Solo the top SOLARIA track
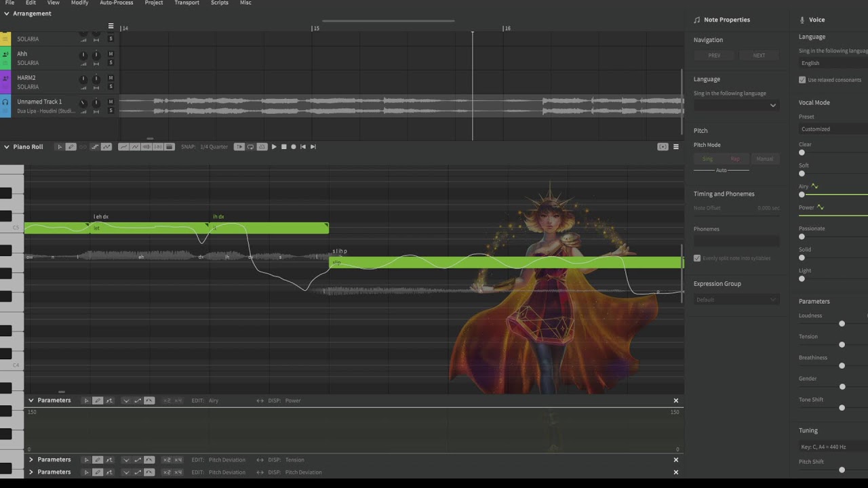Image resolution: width=868 pixels, height=488 pixels. [x=111, y=39]
